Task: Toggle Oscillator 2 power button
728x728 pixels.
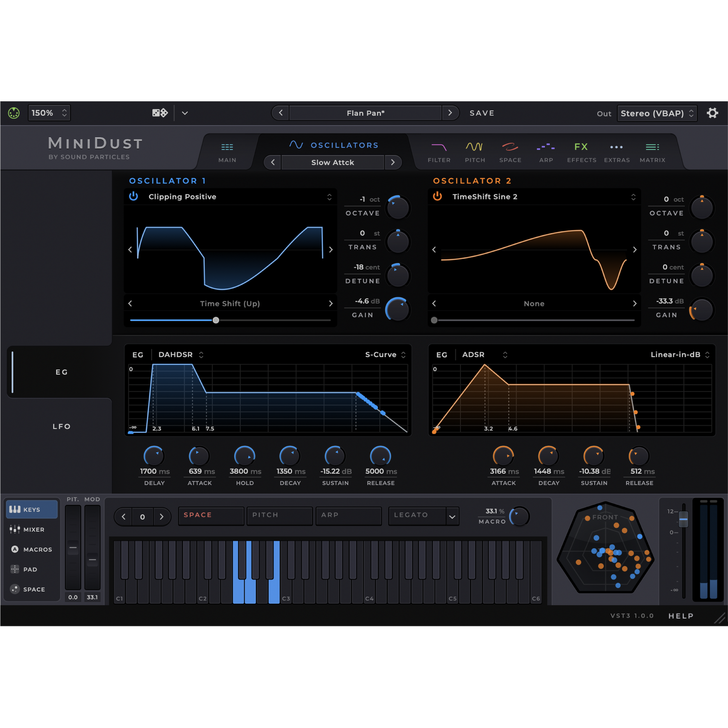Action: (437, 196)
